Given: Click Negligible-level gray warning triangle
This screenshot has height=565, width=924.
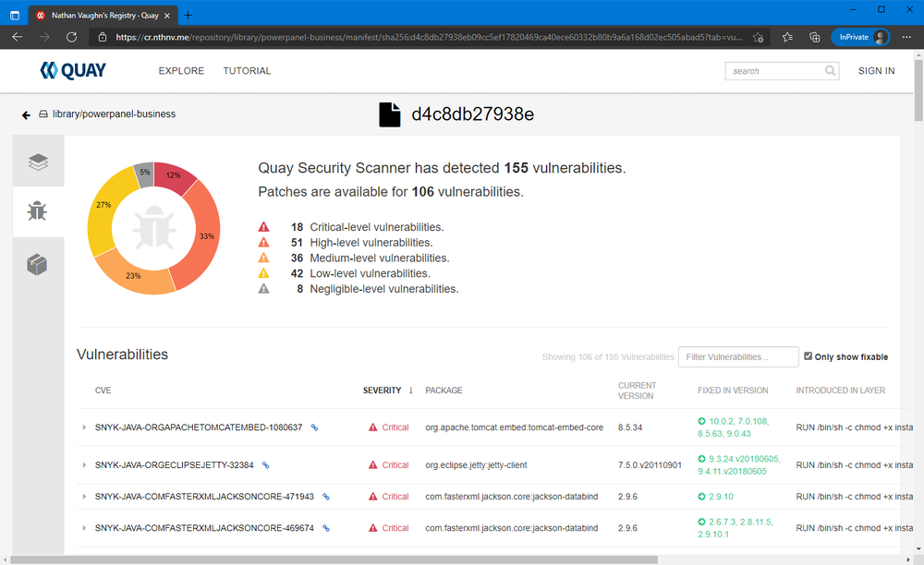Looking at the screenshot, I should pos(263,289).
